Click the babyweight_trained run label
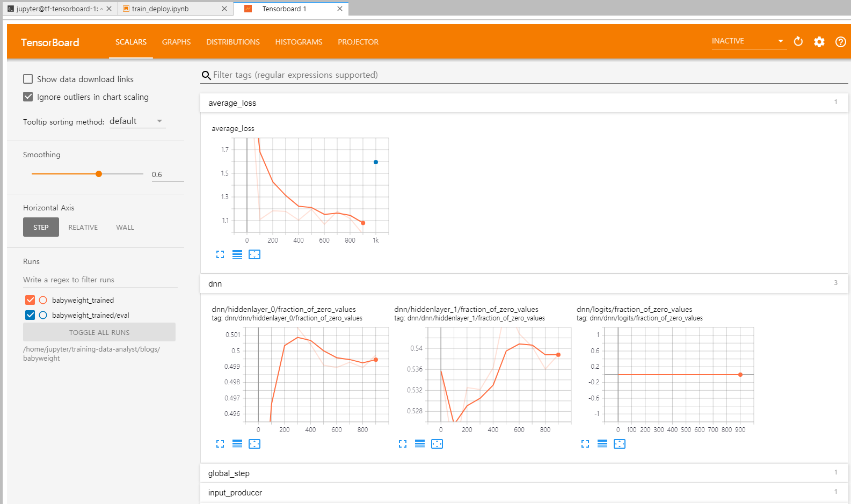 83,301
